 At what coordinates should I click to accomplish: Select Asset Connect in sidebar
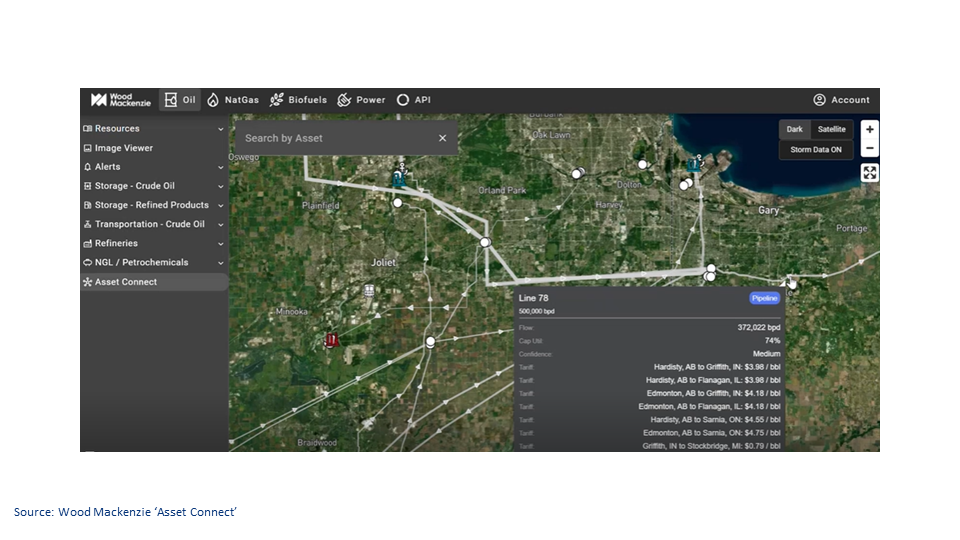coord(125,282)
